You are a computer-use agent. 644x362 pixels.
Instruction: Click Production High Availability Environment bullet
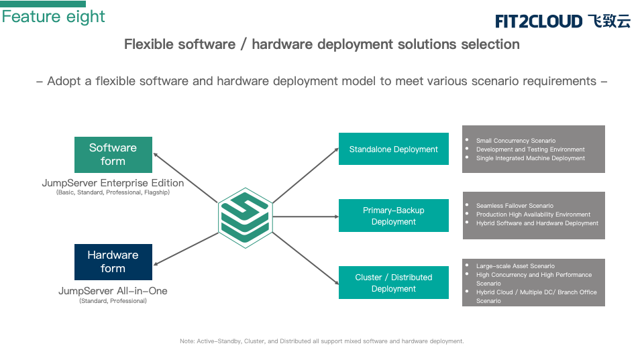pyautogui.click(x=533, y=215)
